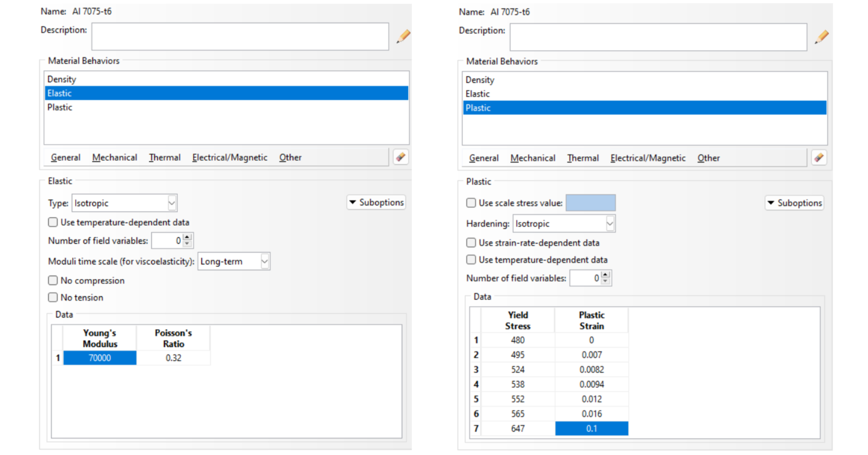This screenshot has height=455, width=868.
Task: Click Poisson's Ratio cell 0.32
Action: pyautogui.click(x=173, y=358)
